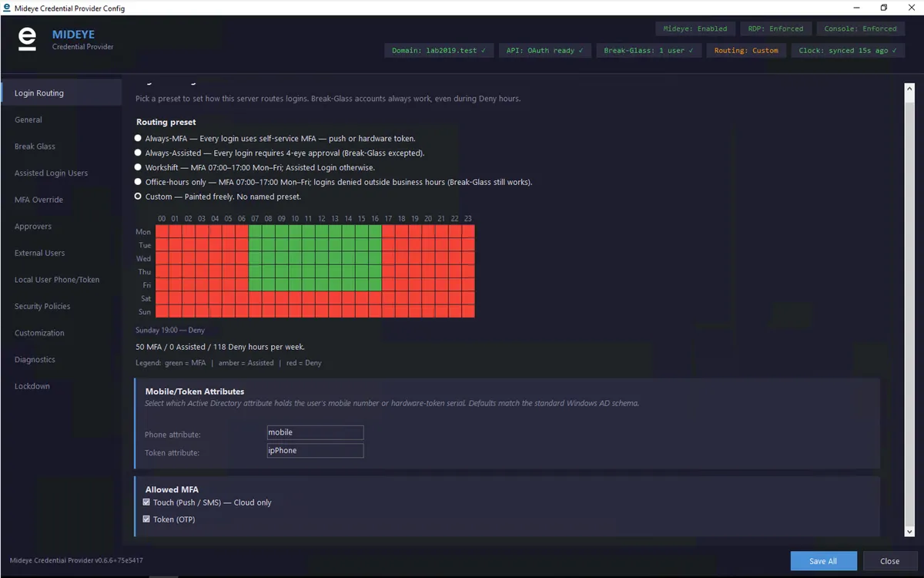Open Security Policies section

pos(62,306)
